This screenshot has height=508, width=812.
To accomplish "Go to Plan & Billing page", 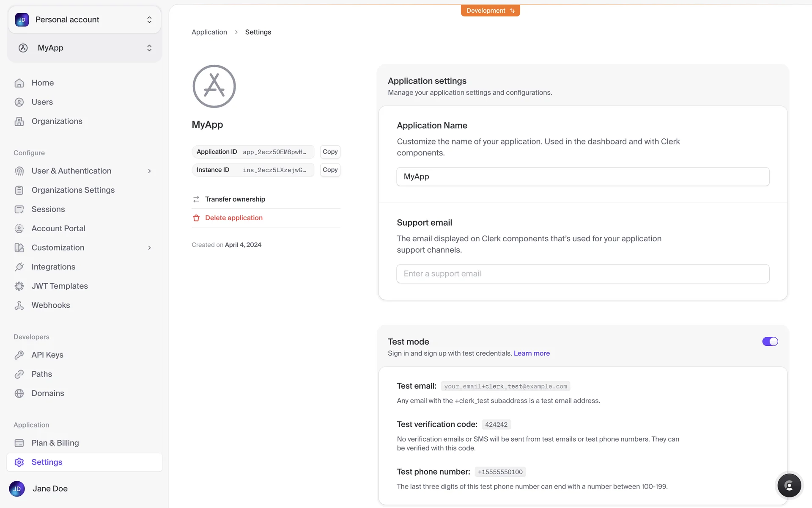I will [x=55, y=443].
